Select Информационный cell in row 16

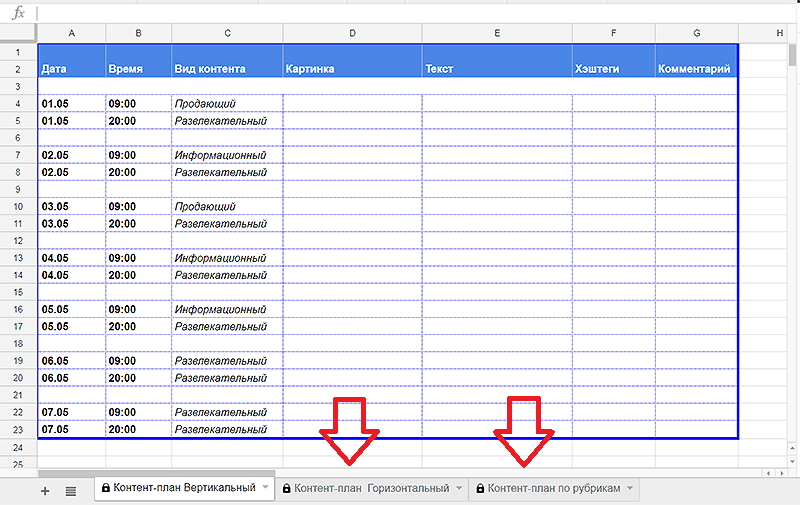pos(227,309)
